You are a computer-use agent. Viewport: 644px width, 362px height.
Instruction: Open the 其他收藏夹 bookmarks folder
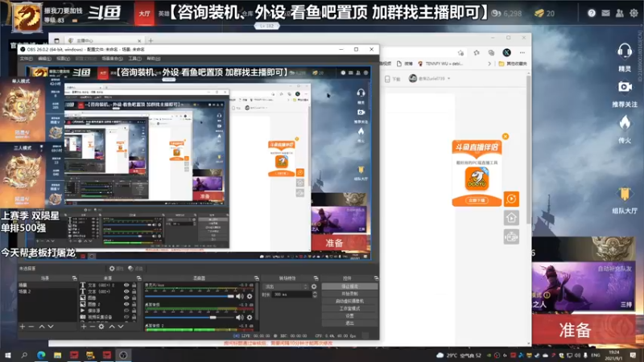point(513,64)
